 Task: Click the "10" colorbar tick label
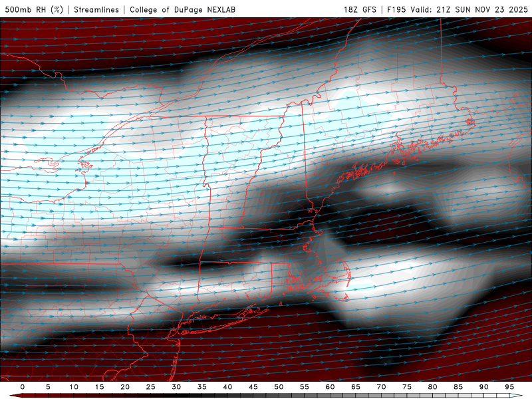pos(74,387)
